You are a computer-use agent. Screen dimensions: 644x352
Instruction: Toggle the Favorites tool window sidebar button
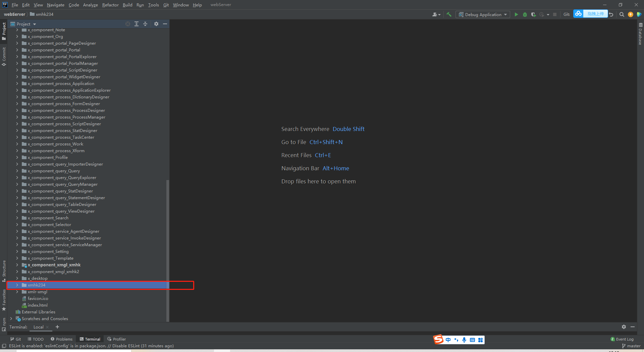(4, 300)
